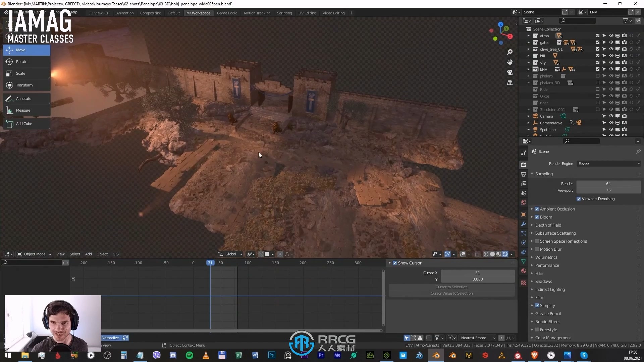Select the Scale tool
The height and width of the screenshot is (362, 644).
(x=21, y=73)
